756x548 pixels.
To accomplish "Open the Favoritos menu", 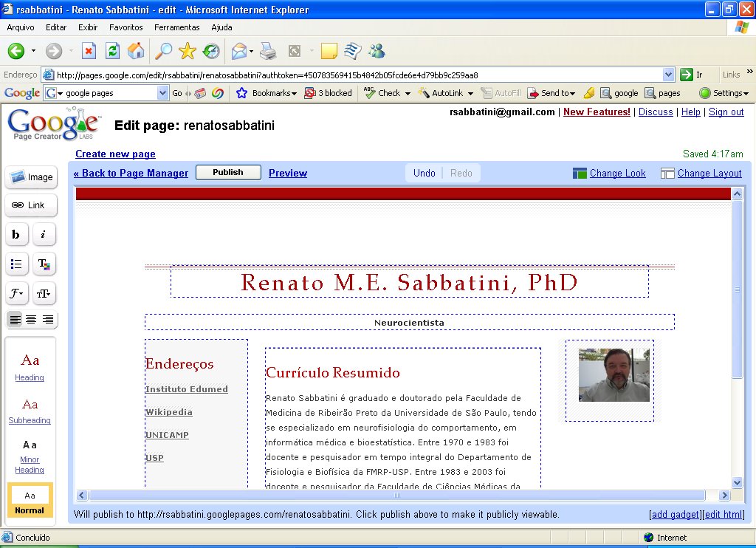I will [126, 27].
